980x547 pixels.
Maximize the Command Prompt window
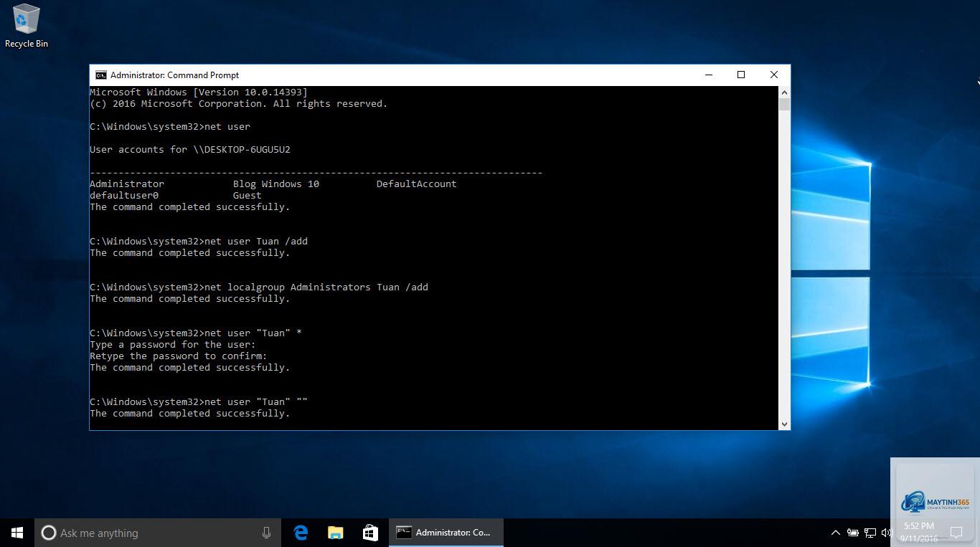741,75
